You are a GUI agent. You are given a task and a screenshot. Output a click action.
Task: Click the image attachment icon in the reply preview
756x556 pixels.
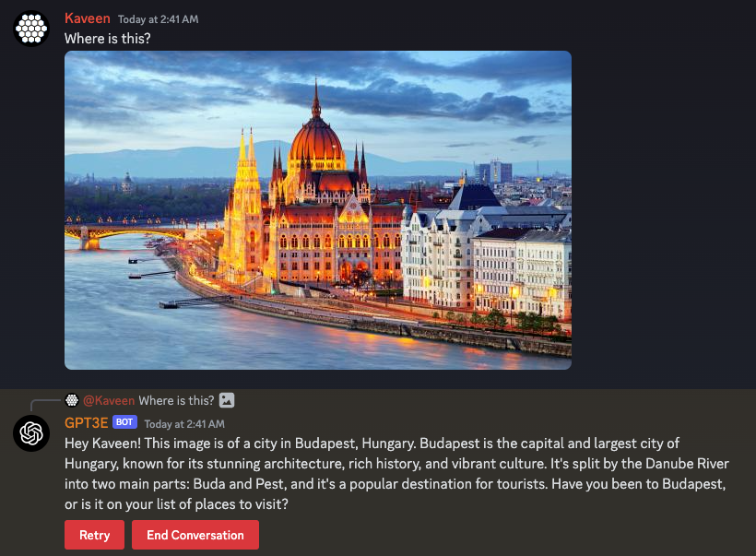(227, 400)
